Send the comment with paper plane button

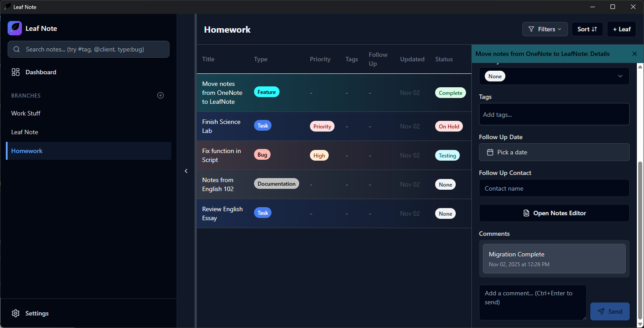click(610, 311)
